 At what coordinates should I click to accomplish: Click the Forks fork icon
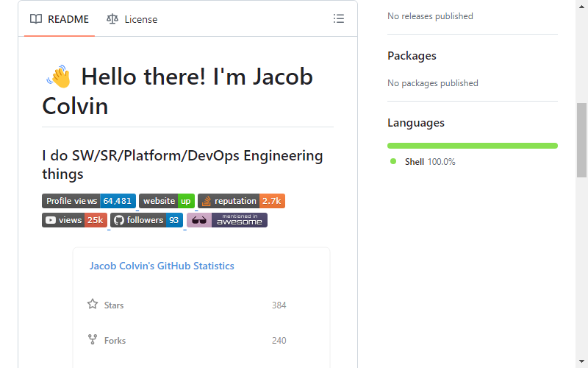(93, 339)
